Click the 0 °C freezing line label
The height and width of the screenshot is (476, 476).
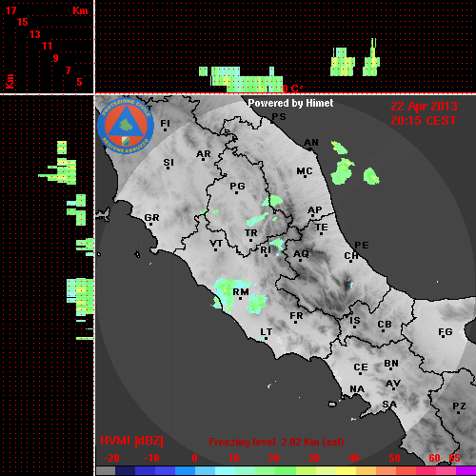292,89
